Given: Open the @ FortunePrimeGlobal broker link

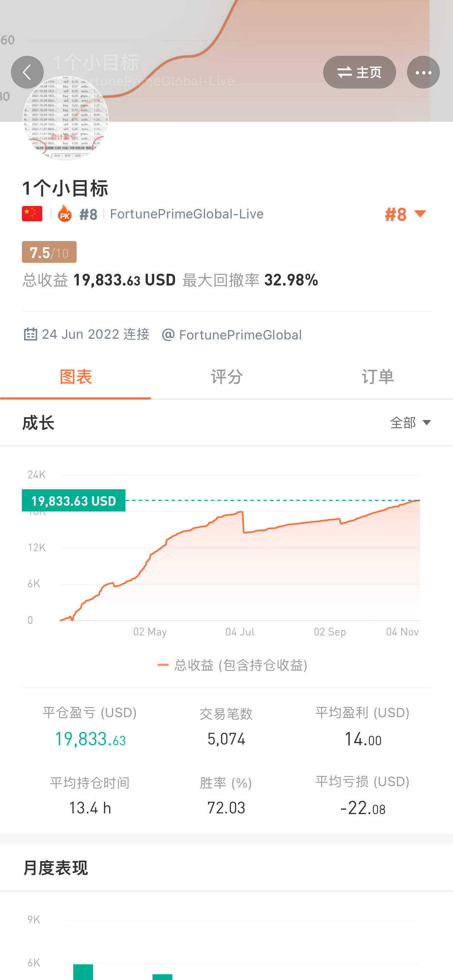Looking at the screenshot, I should click(x=232, y=335).
